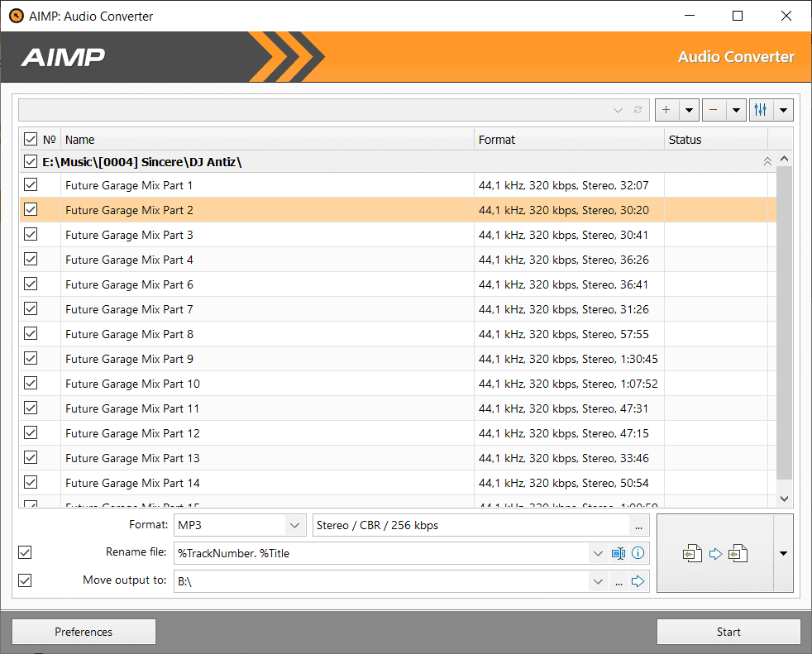The width and height of the screenshot is (812, 654).
Task: Click the file conversion mode button
Action: 715,553
